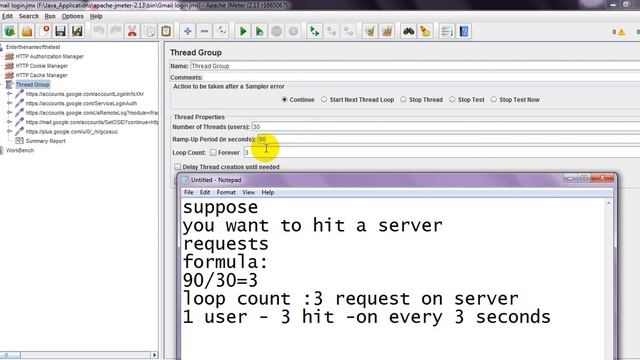Select the Start Next Thread Loop option

pyautogui.click(x=324, y=100)
